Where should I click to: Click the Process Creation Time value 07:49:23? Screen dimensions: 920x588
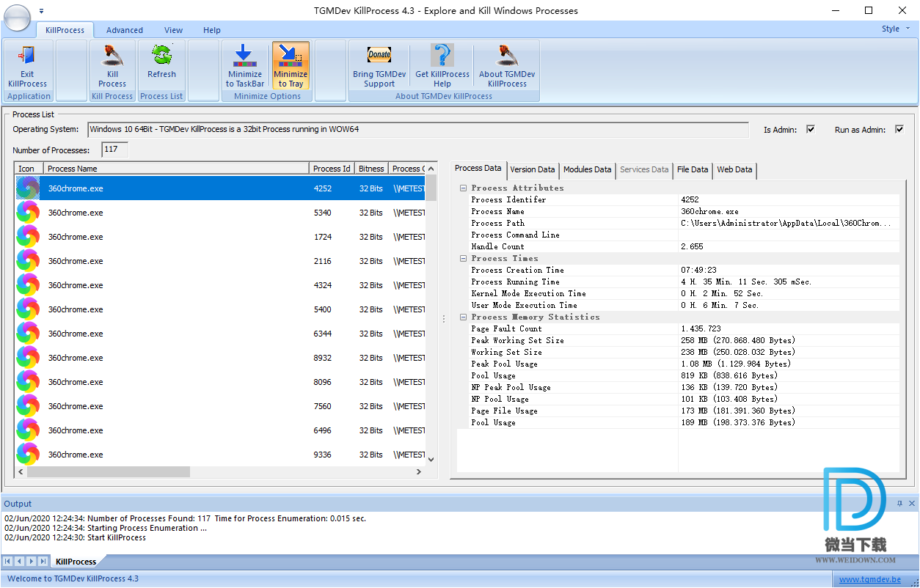[698, 270]
